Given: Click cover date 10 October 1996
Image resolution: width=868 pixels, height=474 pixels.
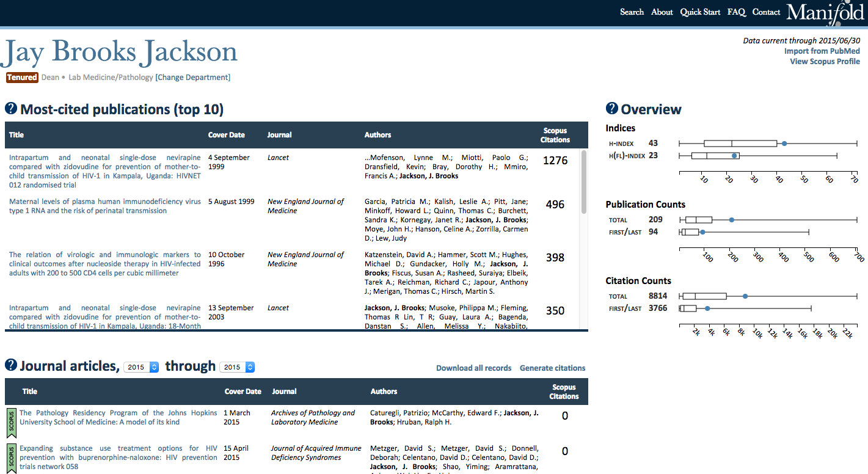Looking at the screenshot, I should point(227,259).
